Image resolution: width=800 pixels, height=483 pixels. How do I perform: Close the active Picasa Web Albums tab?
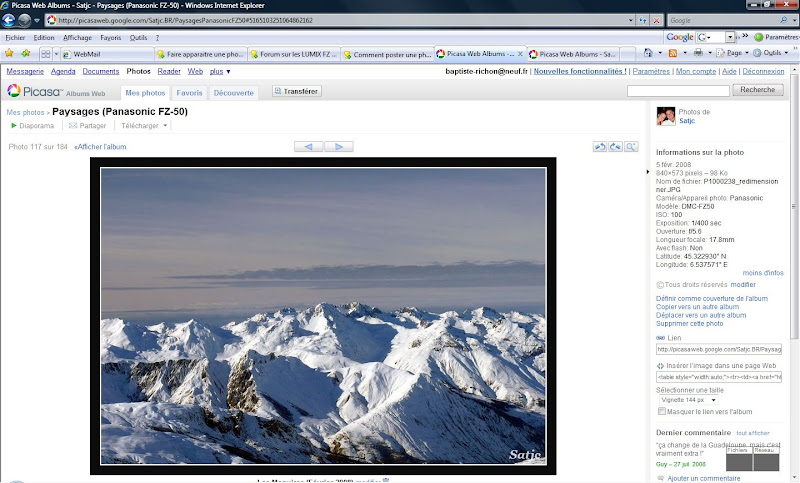click(x=520, y=54)
